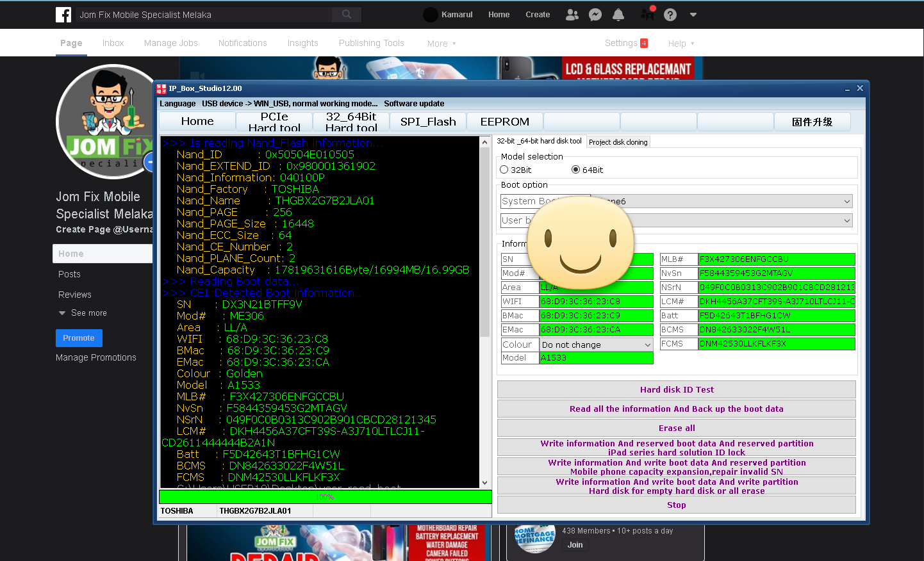This screenshot has width=924, height=561.
Task: Click Create in Facebook top bar
Action: tap(538, 15)
